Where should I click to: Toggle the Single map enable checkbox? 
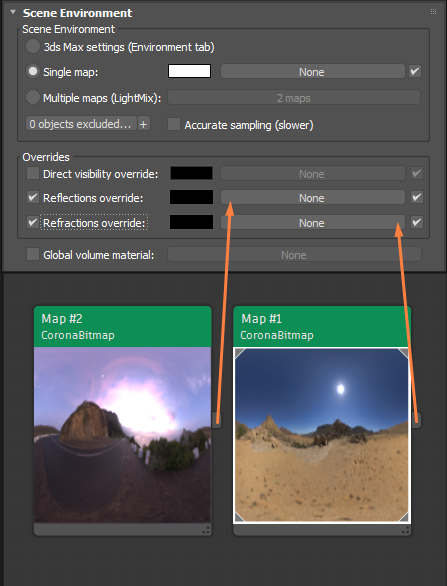pos(415,71)
